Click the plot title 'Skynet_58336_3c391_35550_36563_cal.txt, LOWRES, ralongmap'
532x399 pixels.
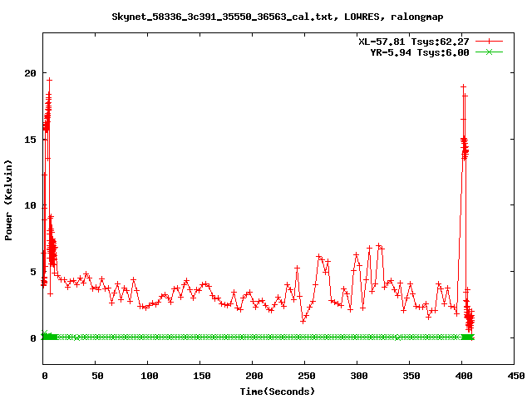tap(277, 17)
